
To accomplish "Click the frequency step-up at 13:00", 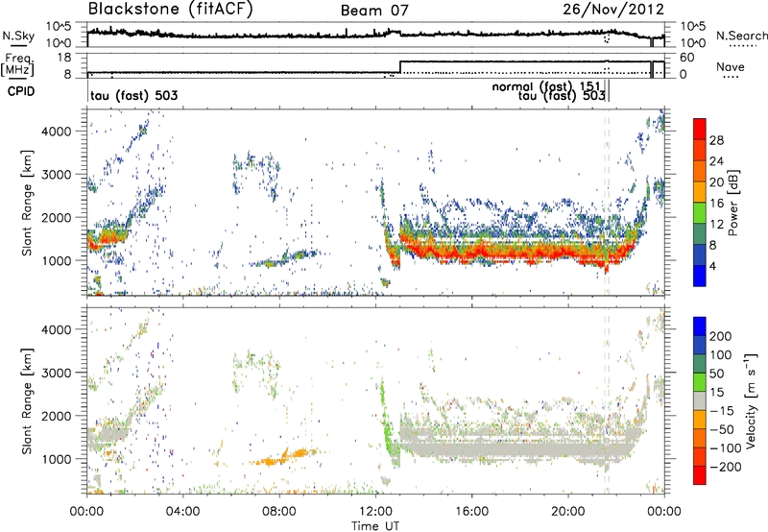I will pos(400,67).
